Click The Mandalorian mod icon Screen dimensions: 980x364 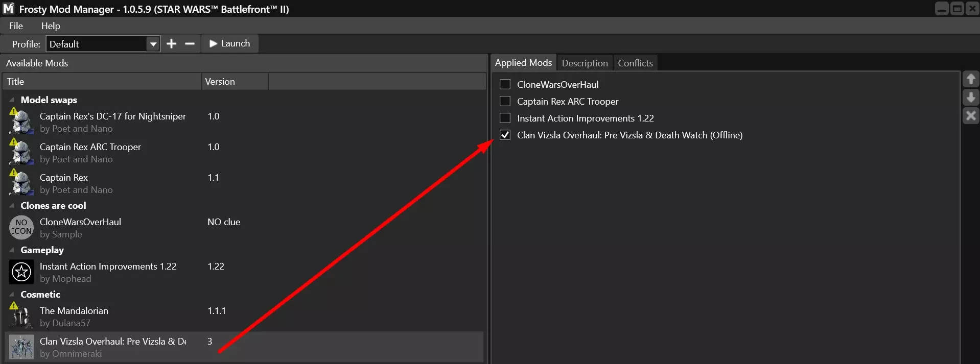coord(21,317)
